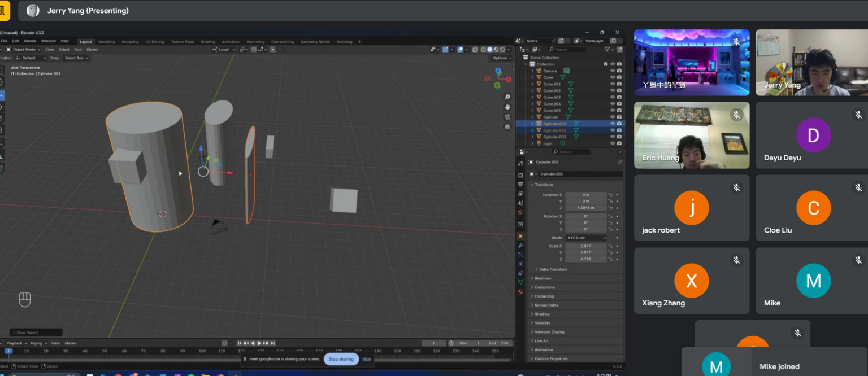Toggle X-ray display in viewport header
The height and width of the screenshot is (376, 868).
tap(475, 50)
